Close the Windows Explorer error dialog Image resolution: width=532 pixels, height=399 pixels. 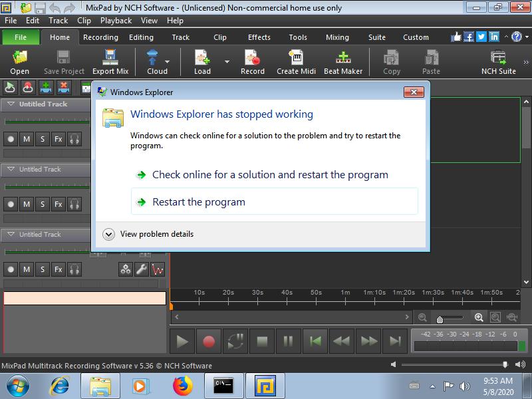coord(414,92)
